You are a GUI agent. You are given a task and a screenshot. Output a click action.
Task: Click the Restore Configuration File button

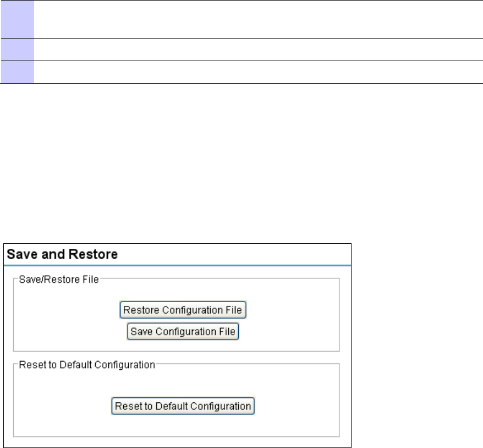(x=183, y=310)
